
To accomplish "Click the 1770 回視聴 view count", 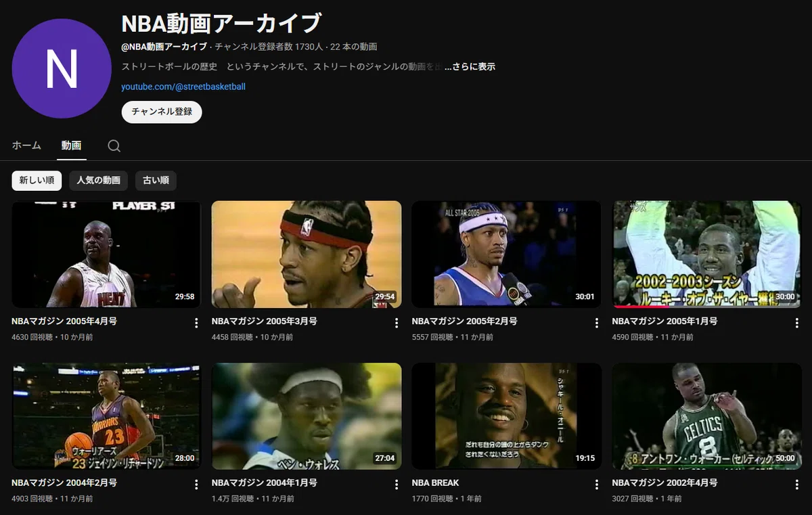I will pos(433,499).
